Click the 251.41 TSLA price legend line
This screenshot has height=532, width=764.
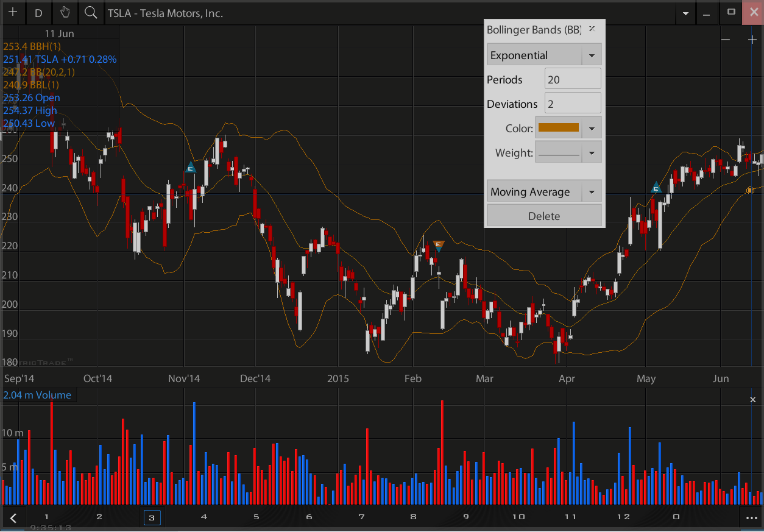[60, 59]
